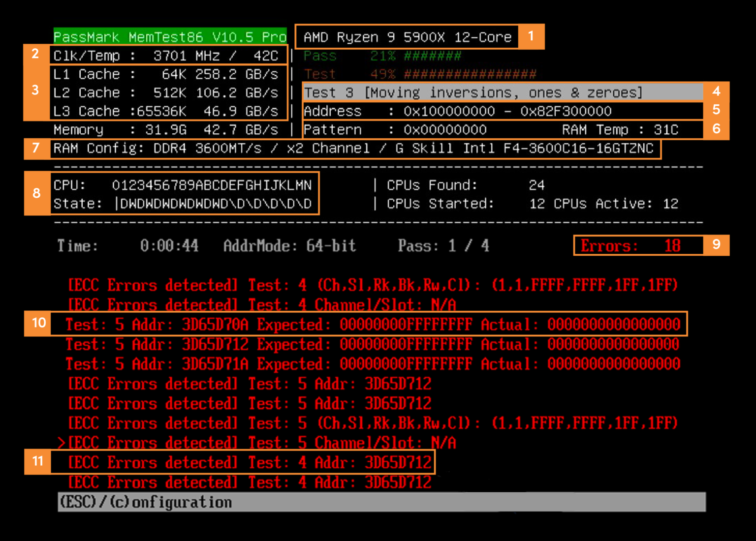Click the Pass: 1 / 4 label
Image resolution: width=756 pixels, height=541 pixels.
pyautogui.click(x=442, y=245)
